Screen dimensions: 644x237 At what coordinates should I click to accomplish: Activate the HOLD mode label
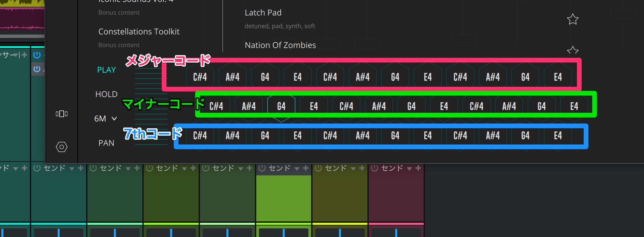pyautogui.click(x=106, y=94)
